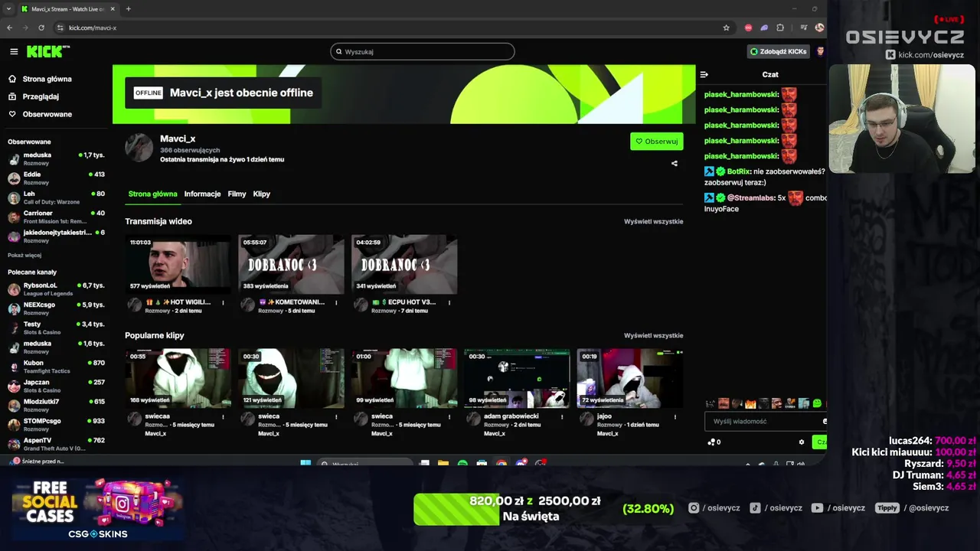This screenshot has width=980, height=551.
Task: Click the Wyślij wiadomość chat input
Action: 764,421
